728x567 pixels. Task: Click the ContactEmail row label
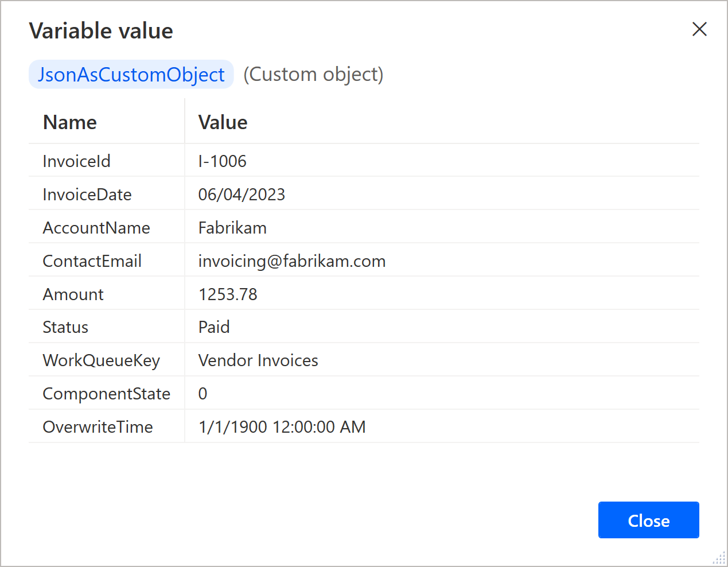[x=92, y=261]
